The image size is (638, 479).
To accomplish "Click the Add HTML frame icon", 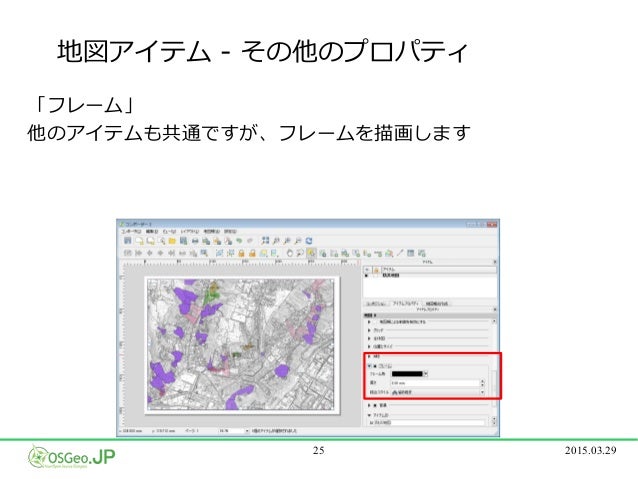I will point(422,253).
